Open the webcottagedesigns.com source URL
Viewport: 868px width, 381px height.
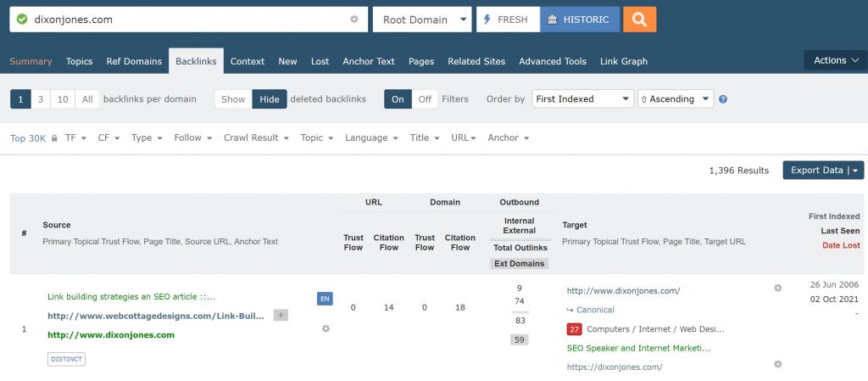pos(156,316)
